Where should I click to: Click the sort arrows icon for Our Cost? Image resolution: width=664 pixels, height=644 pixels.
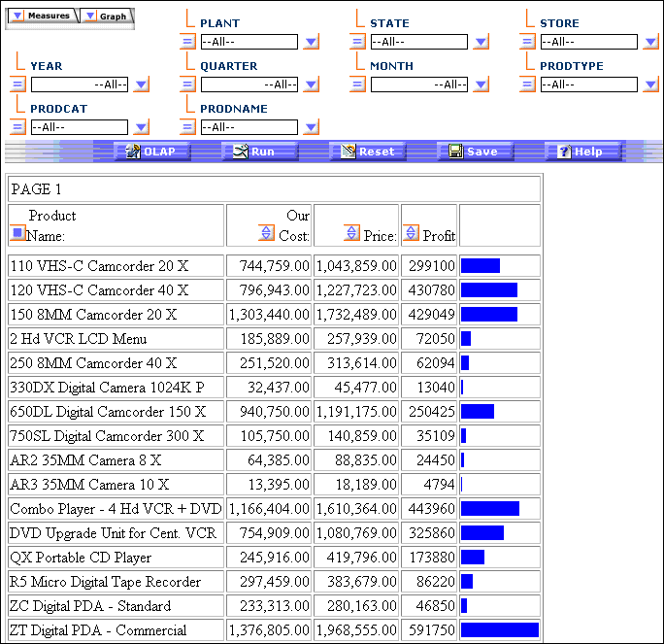click(266, 232)
